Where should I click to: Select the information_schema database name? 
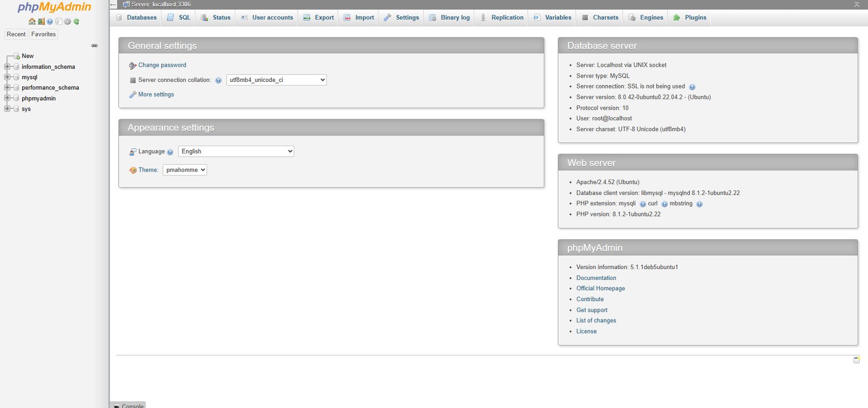[48, 67]
